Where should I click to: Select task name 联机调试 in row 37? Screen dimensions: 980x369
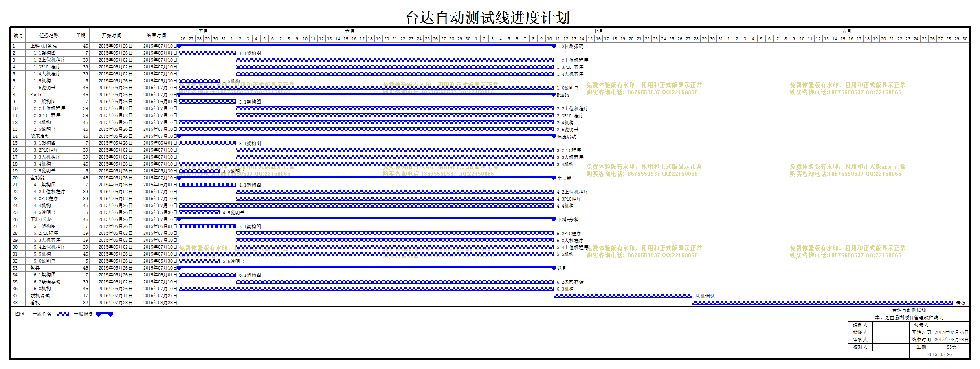[x=40, y=296]
